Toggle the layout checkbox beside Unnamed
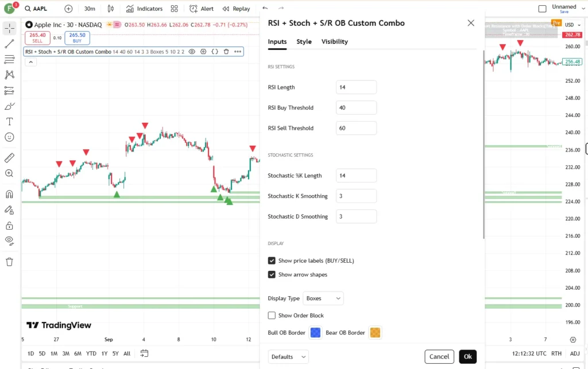 [542, 9]
